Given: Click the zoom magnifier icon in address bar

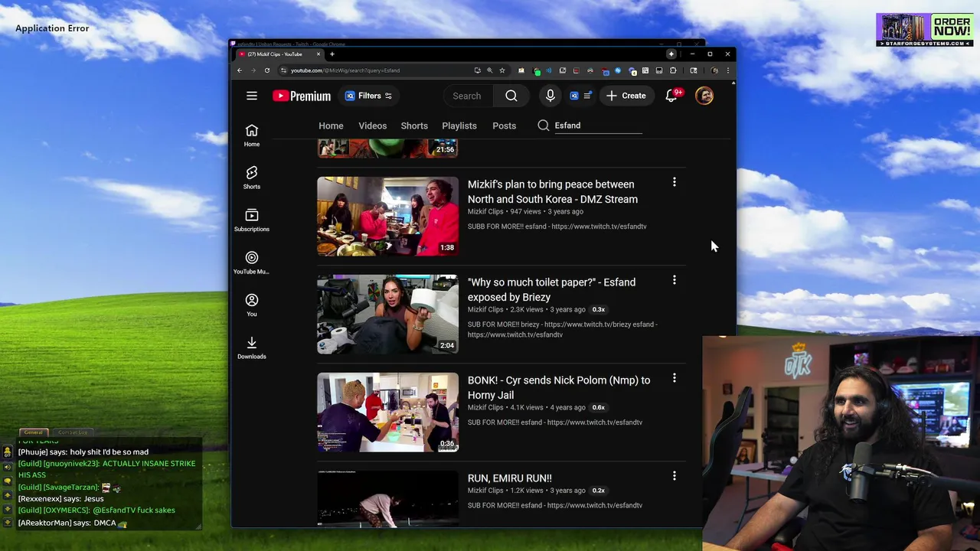Looking at the screenshot, I should 490,70.
